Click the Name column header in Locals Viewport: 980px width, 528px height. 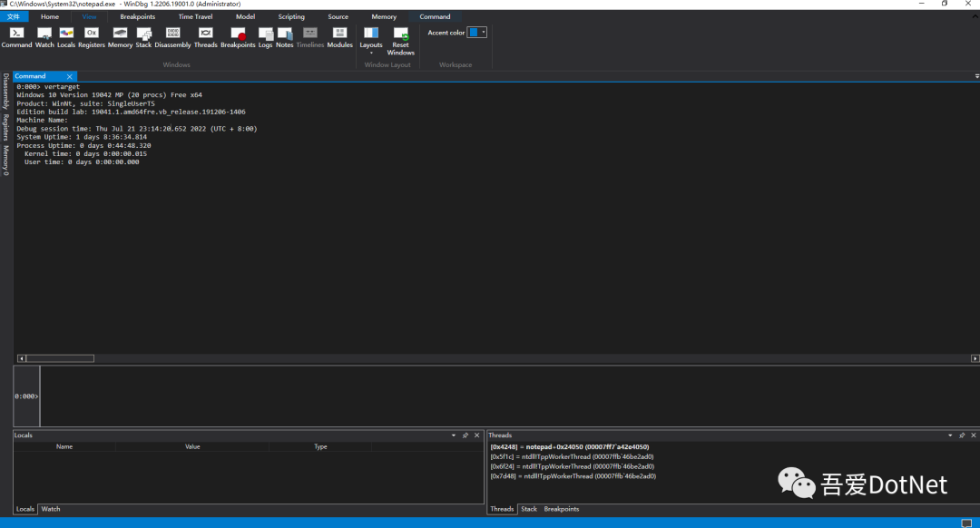point(64,446)
